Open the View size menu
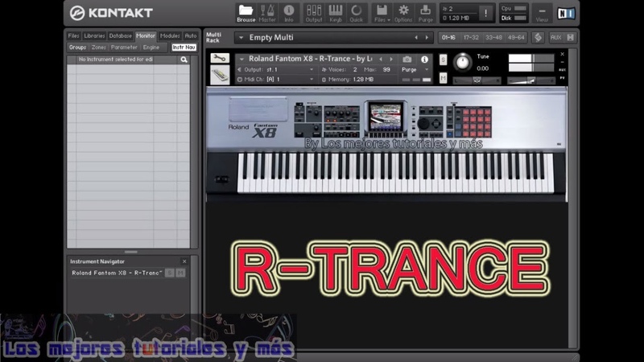The image size is (644, 362). (542, 13)
